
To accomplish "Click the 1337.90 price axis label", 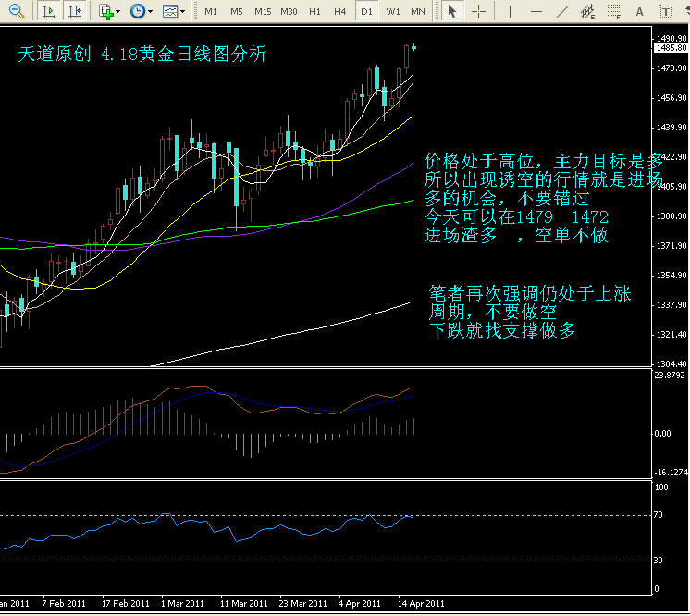I will [x=672, y=304].
